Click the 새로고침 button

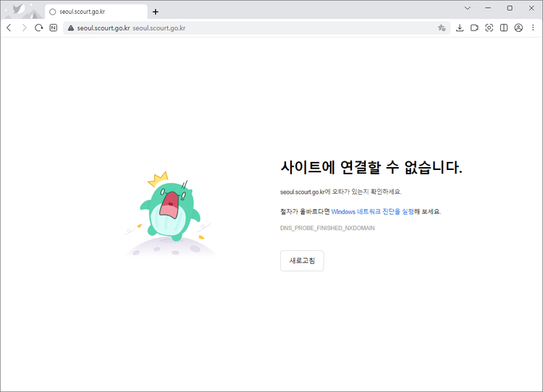(302, 260)
